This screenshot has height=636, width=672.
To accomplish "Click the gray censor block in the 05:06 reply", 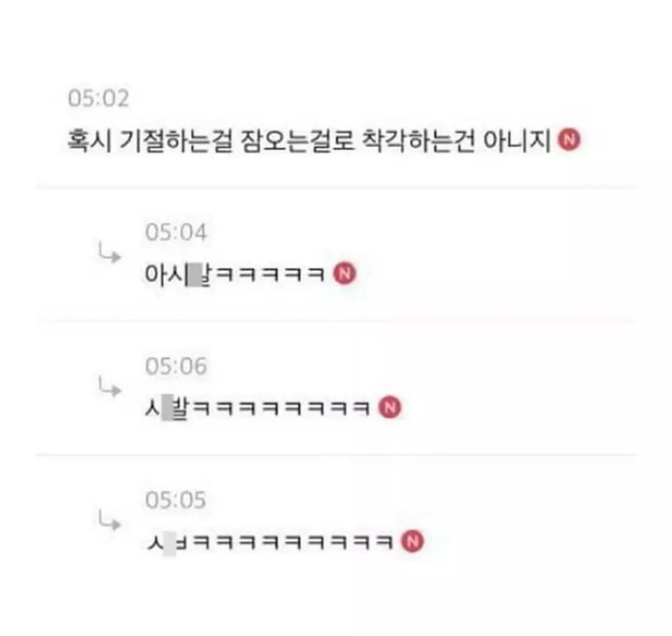I will [x=167, y=408].
